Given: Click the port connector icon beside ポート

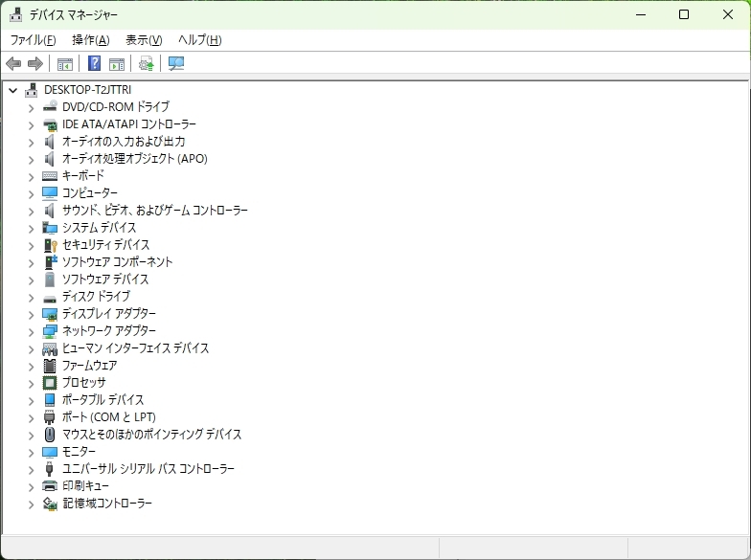Looking at the screenshot, I should (50, 417).
